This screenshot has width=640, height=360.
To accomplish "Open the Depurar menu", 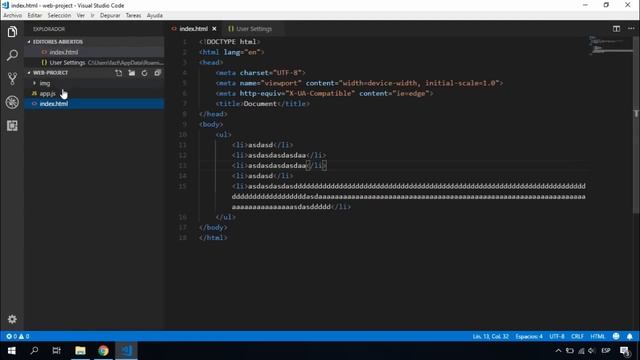I will 110,16.
